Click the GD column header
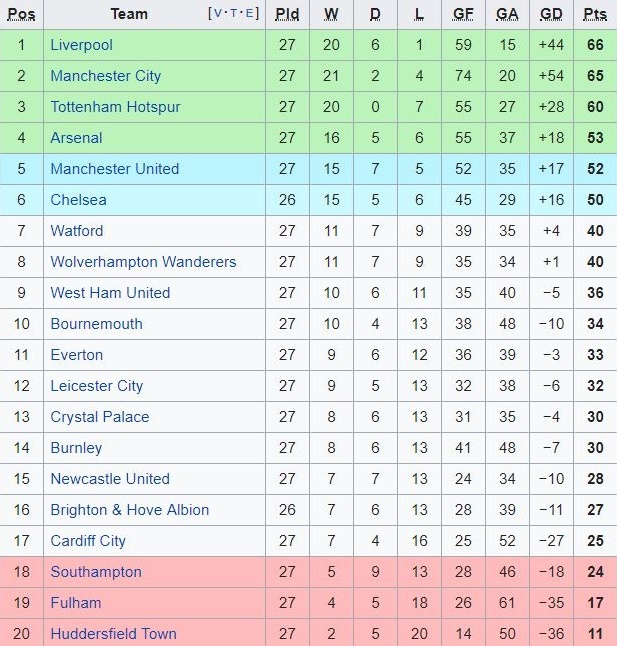The height and width of the screenshot is (646, 617). 551,14
